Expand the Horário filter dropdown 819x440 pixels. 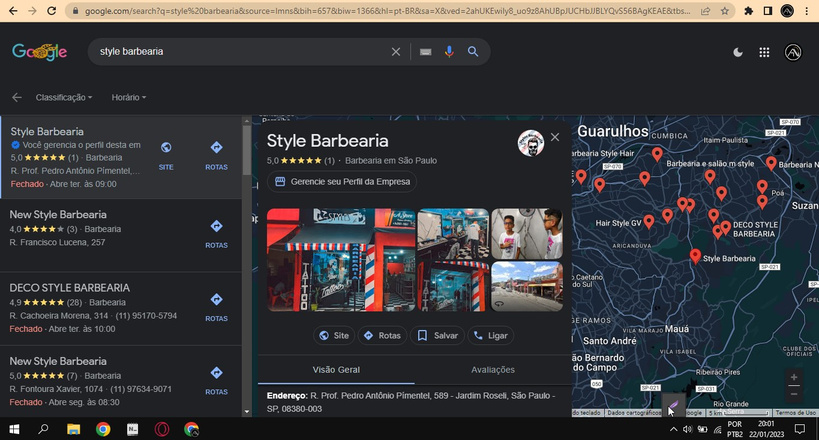(x=129, y=98)
